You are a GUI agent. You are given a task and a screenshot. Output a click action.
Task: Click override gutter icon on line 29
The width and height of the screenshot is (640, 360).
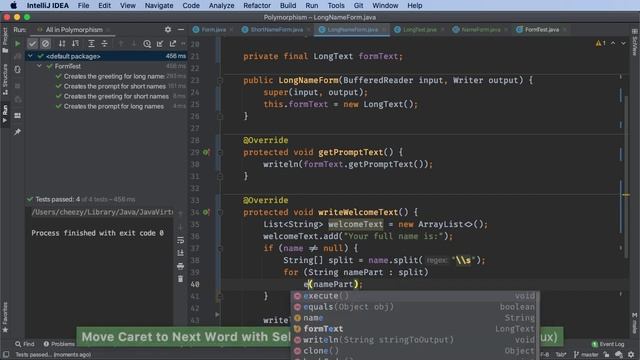tap(207, 152)
